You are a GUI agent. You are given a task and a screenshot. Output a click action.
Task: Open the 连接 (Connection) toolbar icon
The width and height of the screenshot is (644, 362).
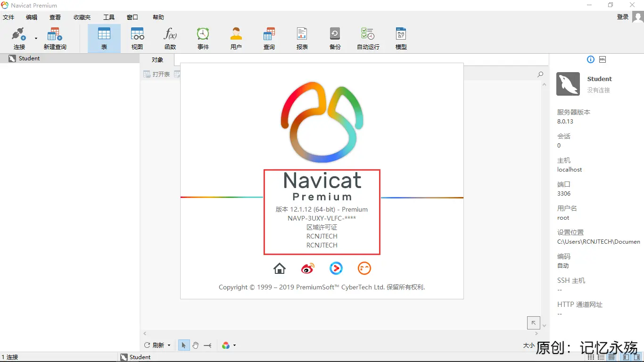[x=19, y=39]
